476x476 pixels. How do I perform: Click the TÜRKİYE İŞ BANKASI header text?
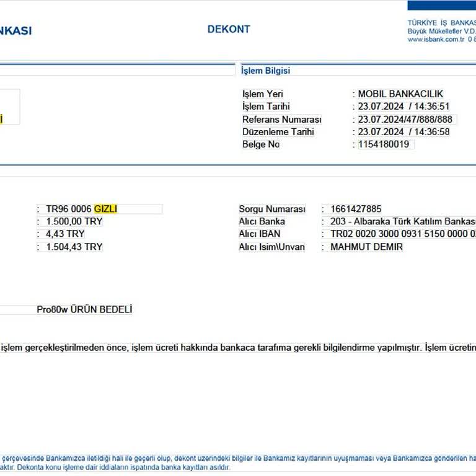coord(441,23)
